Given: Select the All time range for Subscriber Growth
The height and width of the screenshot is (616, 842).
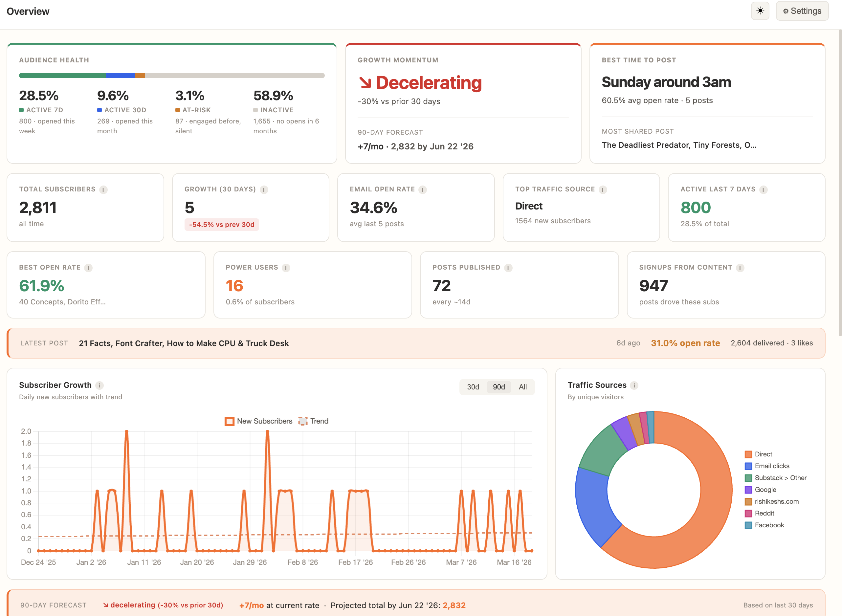Looking at the screenshot, I should click(523, 387).
